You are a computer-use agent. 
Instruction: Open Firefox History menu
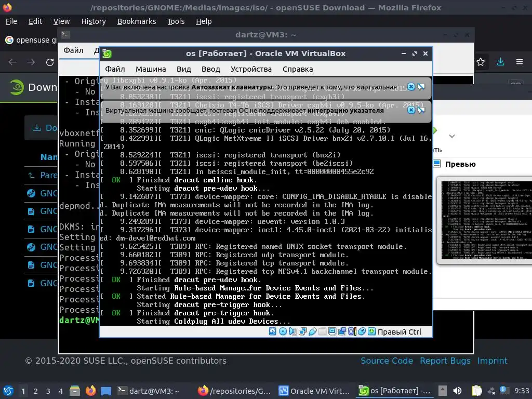[94, 21]
